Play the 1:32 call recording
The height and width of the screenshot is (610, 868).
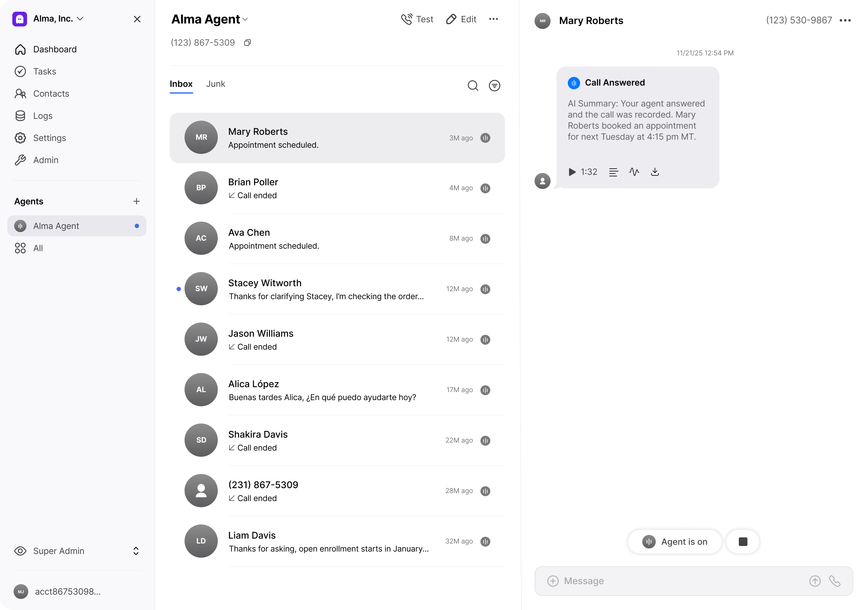click(572, 172)
